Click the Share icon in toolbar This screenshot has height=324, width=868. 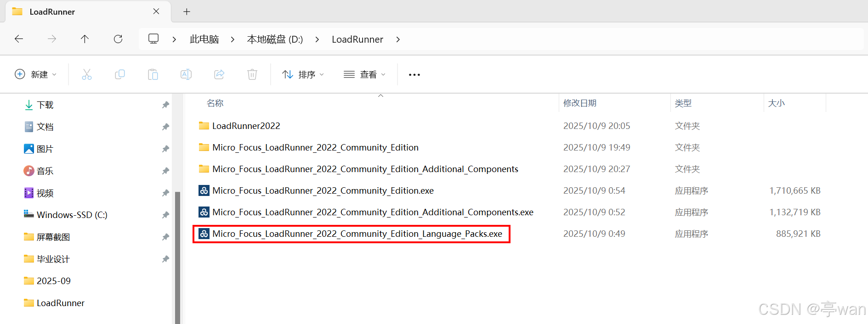[219, 74]
